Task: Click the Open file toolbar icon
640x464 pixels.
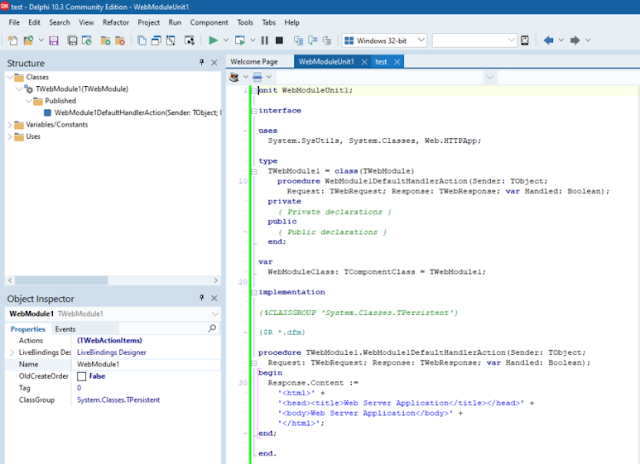Action: pos(28,40)
